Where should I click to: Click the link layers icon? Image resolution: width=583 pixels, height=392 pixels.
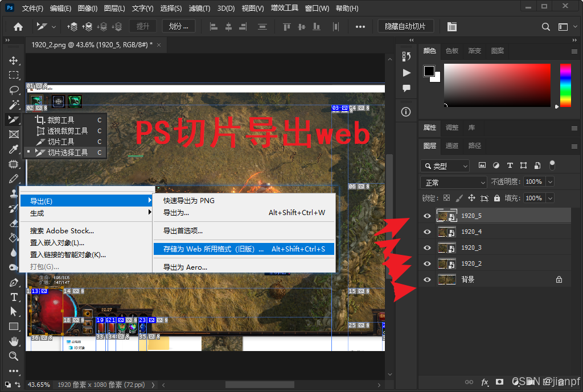click(x=469, y=382)
